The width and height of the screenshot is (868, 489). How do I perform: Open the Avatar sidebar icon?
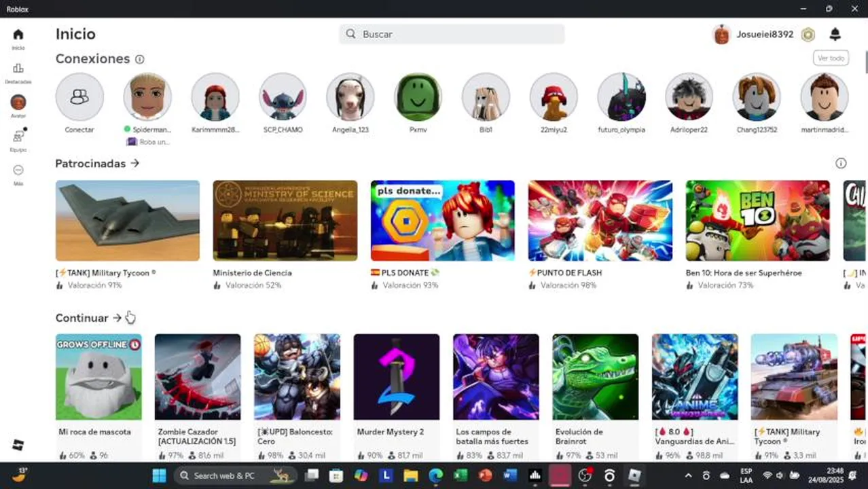pyautogui.click(x=18, y=103)
